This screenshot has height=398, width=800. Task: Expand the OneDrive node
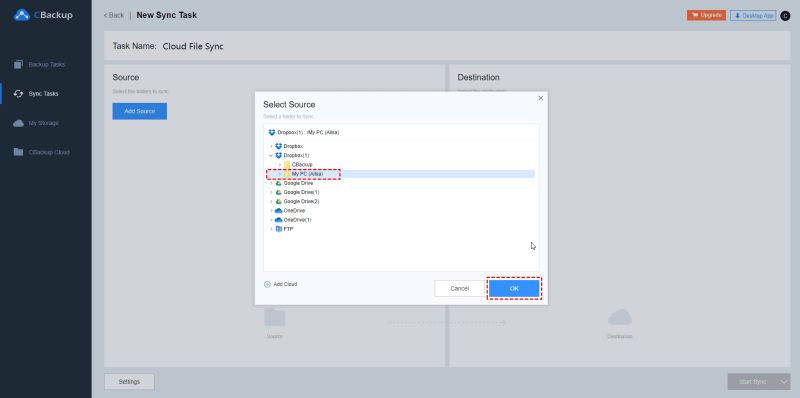[271, 211]
